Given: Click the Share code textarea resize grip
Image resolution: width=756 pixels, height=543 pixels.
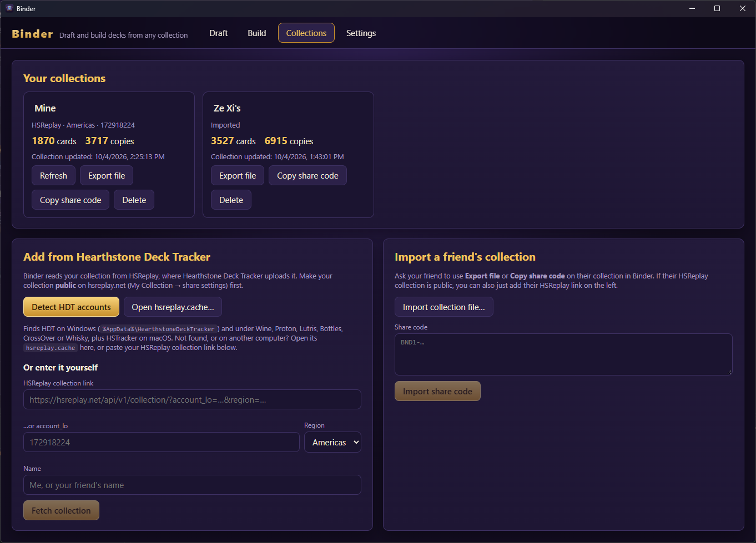Looking at the screenshot, I should pyautogui.click(x=729, y=372).
